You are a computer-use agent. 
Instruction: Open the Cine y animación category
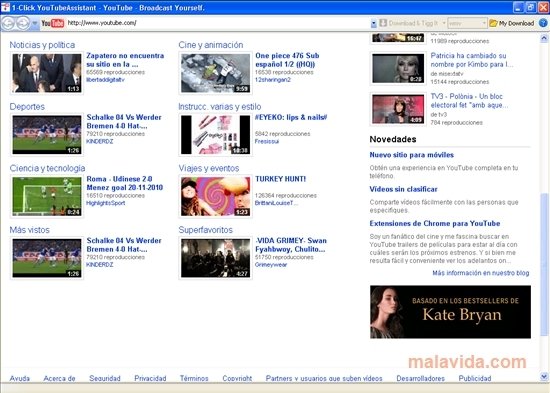point(211,45)
